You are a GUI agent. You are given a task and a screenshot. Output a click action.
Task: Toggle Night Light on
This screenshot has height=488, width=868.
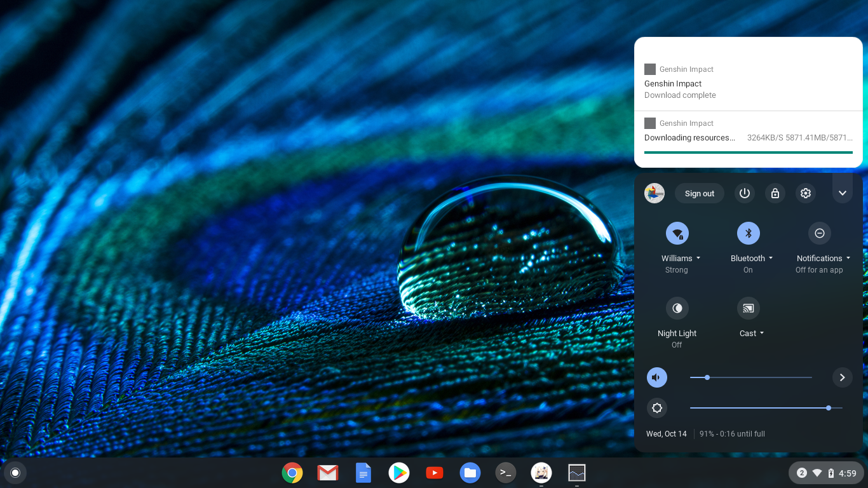pyautogui.click(x=677, y=308)
